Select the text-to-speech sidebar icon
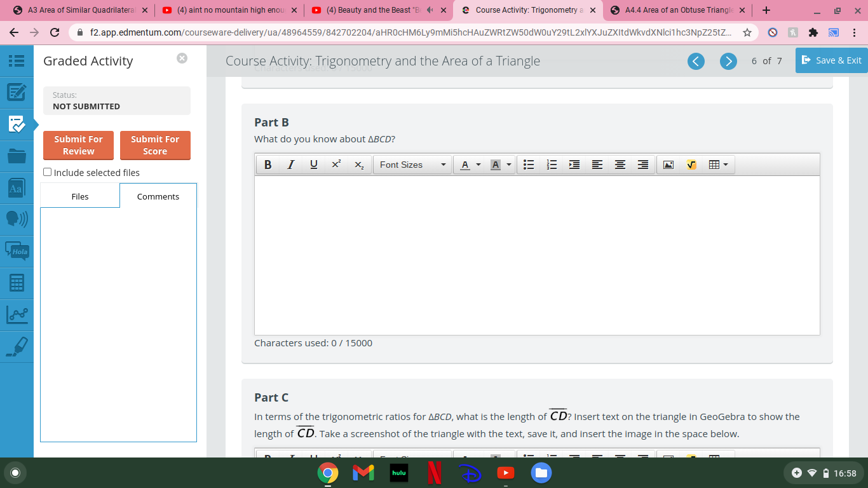This screenshot has height=488, width=868. point(16,219)
